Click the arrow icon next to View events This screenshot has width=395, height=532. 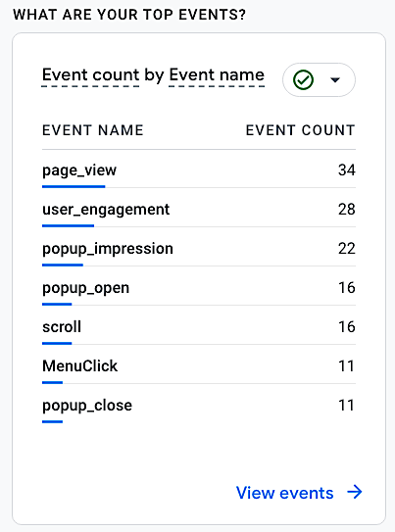coord(355,492)
